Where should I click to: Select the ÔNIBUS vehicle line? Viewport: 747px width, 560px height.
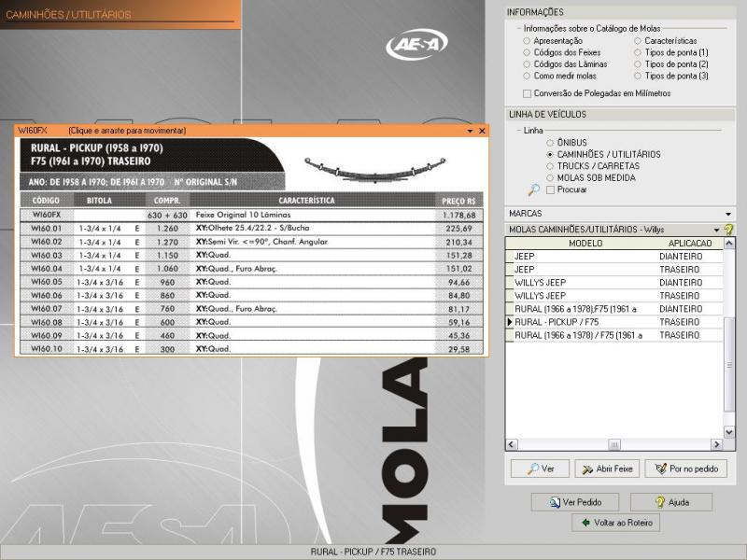coord(550,143)
